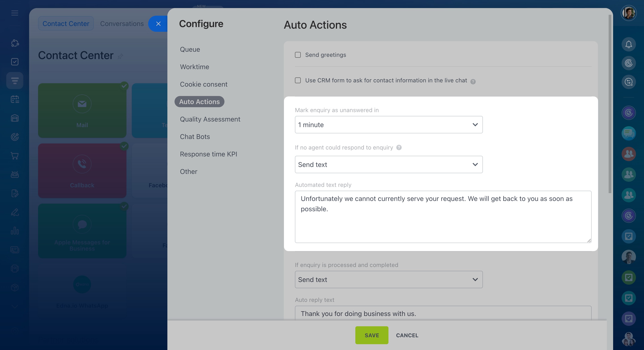Click the Edna.io WhatsApp icon

(82, 284)
